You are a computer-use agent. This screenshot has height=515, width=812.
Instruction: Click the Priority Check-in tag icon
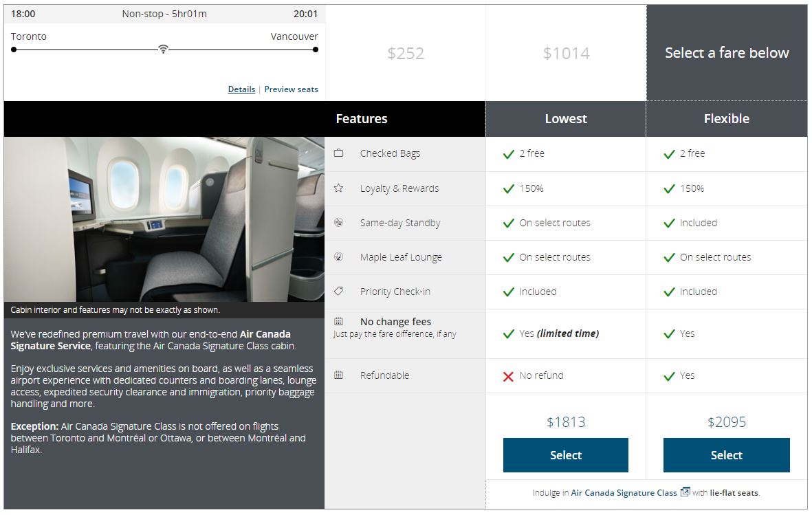coord(338,291)
